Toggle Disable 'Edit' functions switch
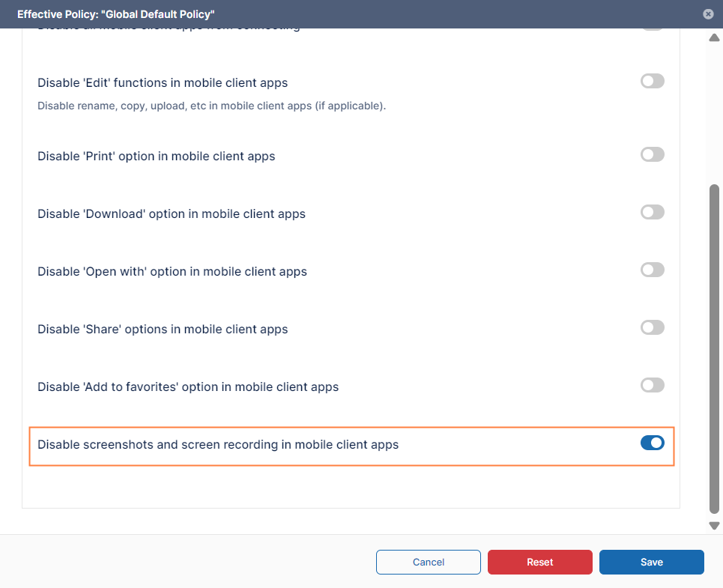The width and height of the screenshot is (723, 588). pyautogui.click(x=652, y=81)
